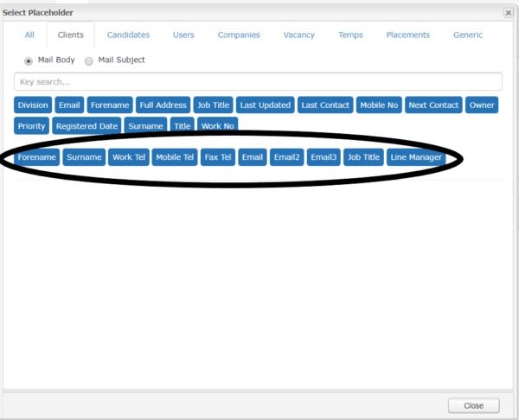Open the Companies tab
This screenshot has width=519, height=420.
coord(238,35)
